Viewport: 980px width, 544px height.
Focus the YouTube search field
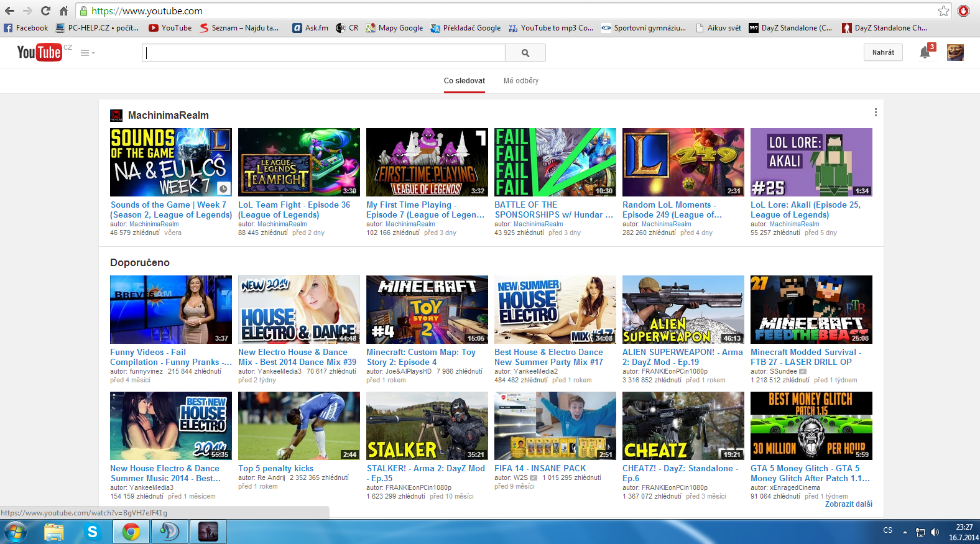tap(323, 53)
